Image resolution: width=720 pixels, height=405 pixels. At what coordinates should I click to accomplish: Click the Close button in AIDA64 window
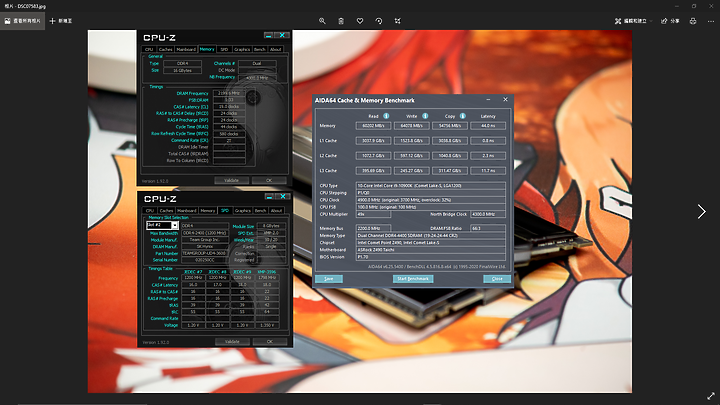click(x=497, y=279)
